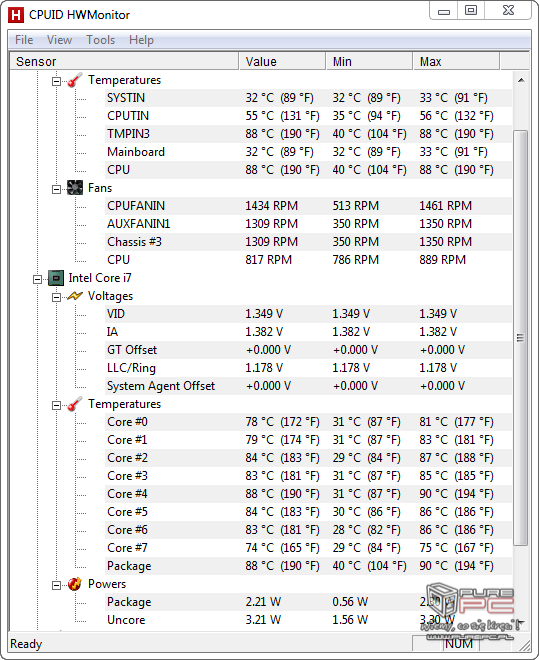539x660 pixels.
Task: Select the Chassis #3 fan row
Action: [308, 242]
